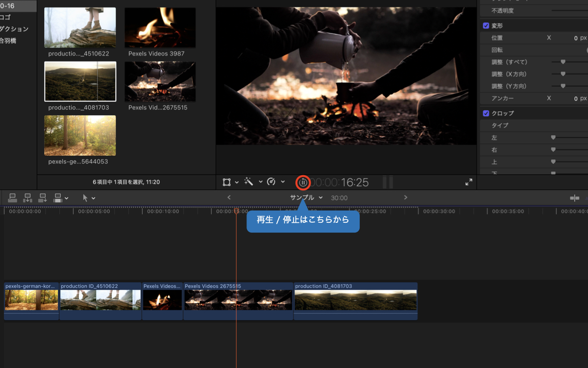Open the enhancements wand dropdown arrow

pos(261,182)
